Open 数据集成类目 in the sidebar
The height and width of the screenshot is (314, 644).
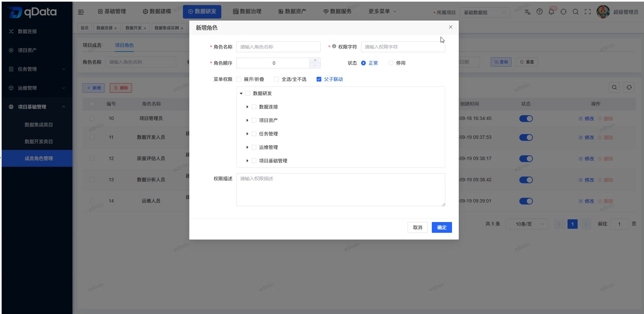tap(38, 125)
